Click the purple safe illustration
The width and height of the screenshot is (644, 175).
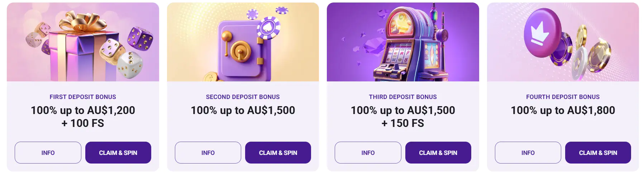pyautogui.click(x=243, y=42)
